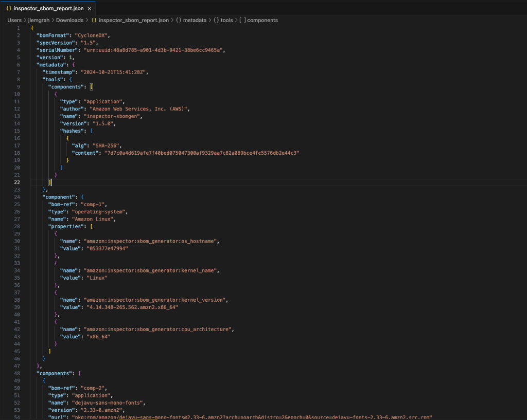This screenshot has width=527, height=420.
Task: Click the bracket icon before components breadcrumb
Action: click(x=243, y=20)
